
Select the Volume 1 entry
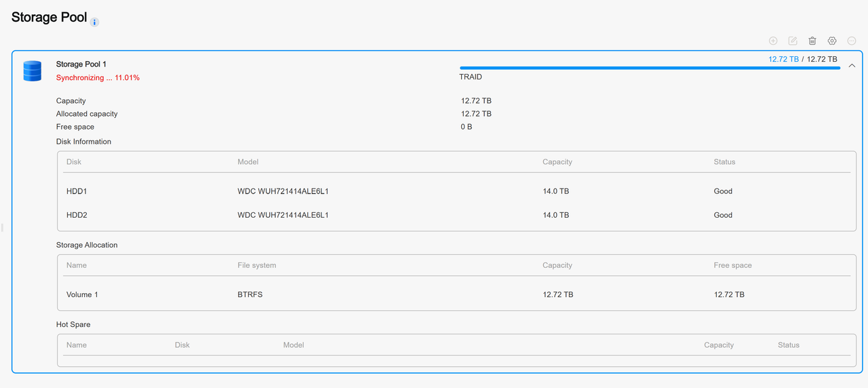tap(82, 294)
